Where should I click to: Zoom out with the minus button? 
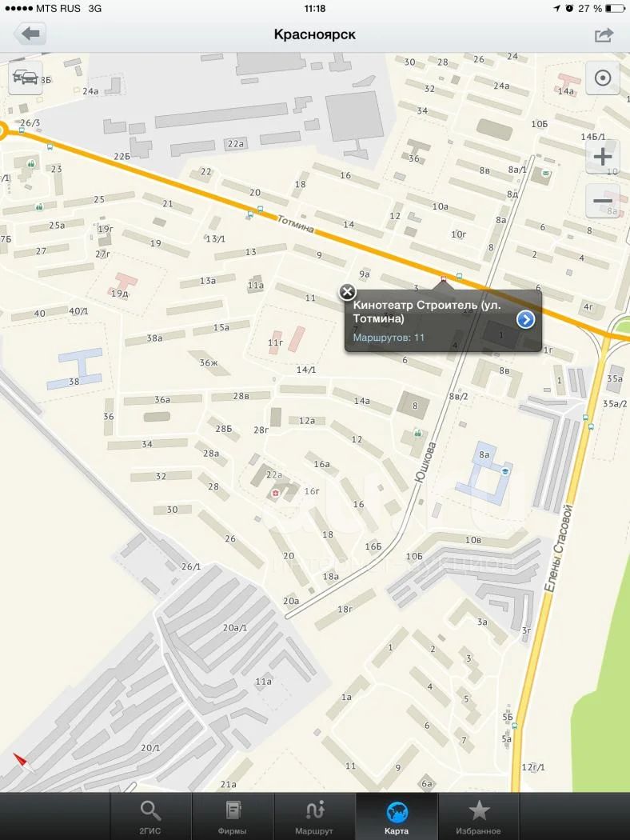tap(603, 201)
